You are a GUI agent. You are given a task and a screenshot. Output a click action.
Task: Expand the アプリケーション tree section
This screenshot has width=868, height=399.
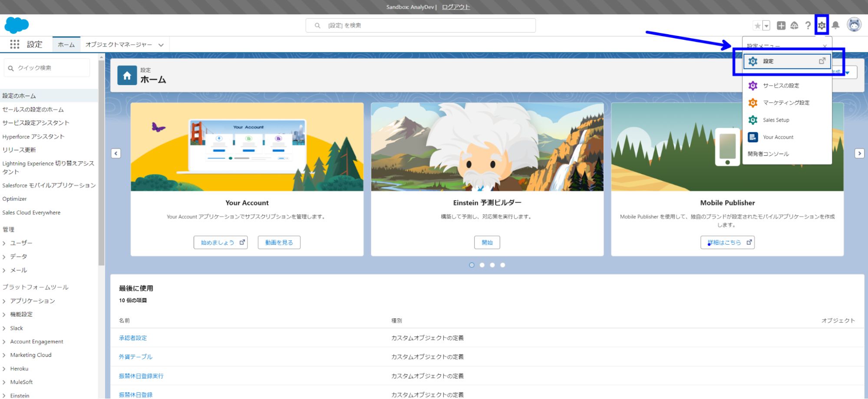4,301
